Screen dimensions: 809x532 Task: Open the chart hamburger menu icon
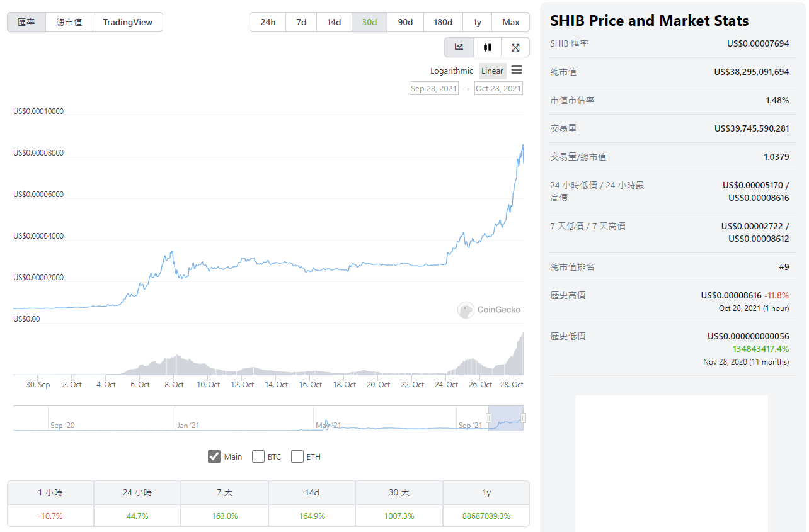517,70
